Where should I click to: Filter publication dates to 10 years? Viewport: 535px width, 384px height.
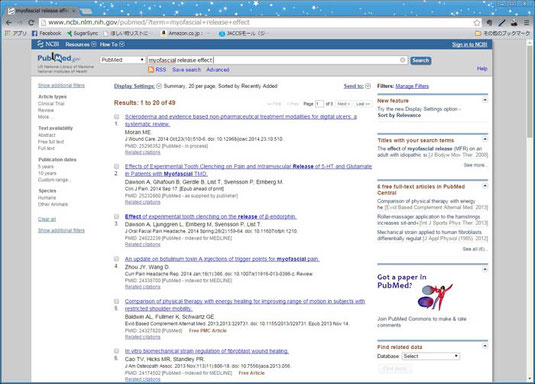point(47,173)
